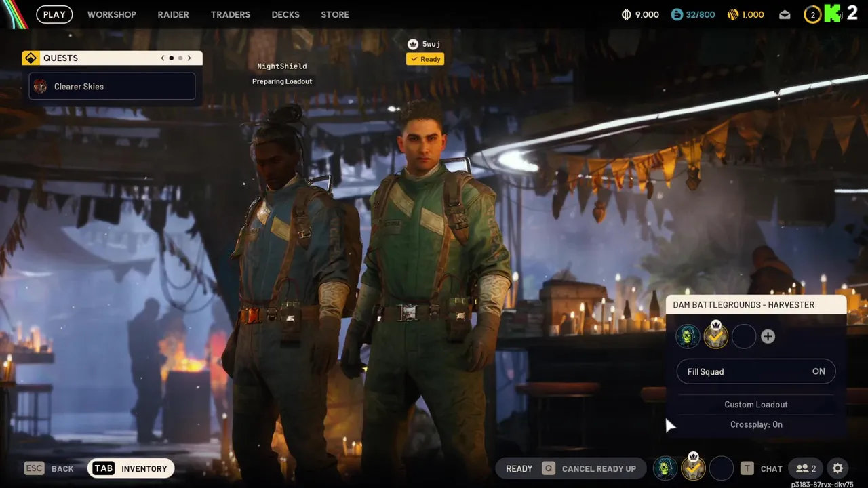The image size is (868, 488).
Task: Click the 32/800 token balance value
Action: 701,14
